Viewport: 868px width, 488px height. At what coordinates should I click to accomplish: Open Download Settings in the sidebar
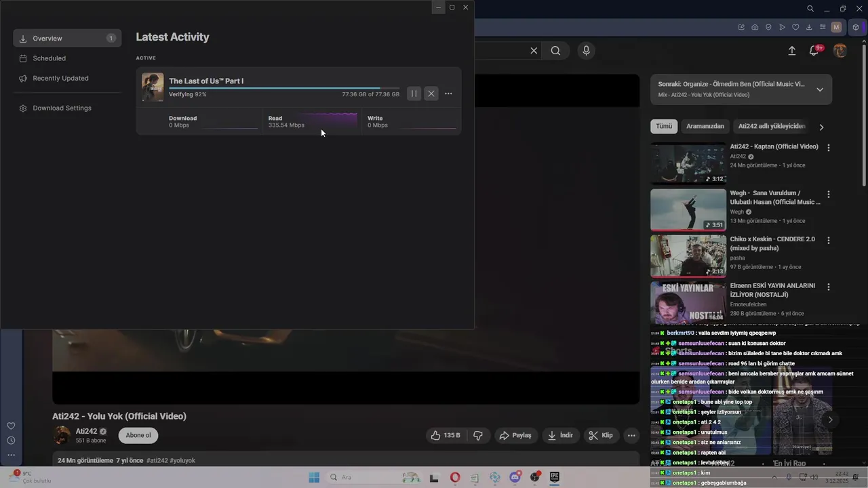[x=67, y=108]
